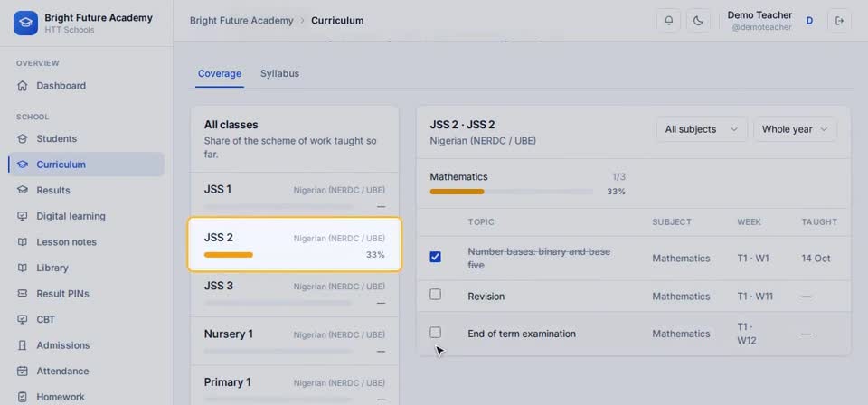This screenshot has width=868, height=405.
Task: Select the JSS 1 class row
Action: [x=295, y=196]
